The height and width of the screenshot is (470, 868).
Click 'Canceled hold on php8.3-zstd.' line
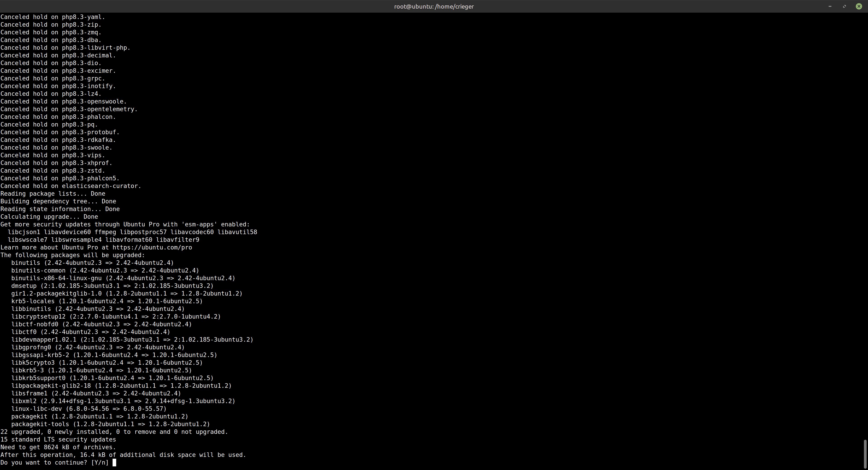(53, 170)
